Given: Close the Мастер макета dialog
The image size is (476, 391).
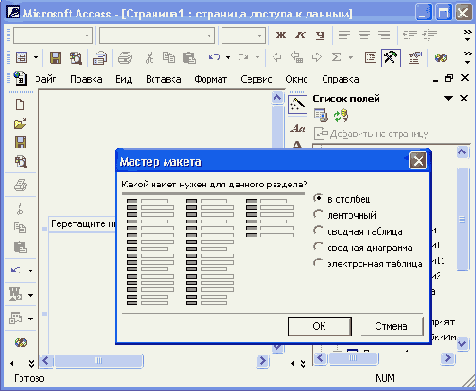Looking at the screenshot, I should click(418, 161).
